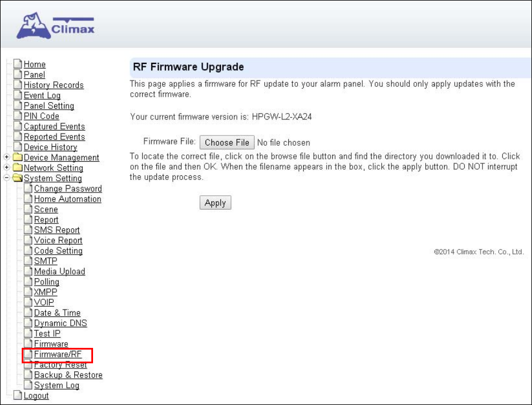Open the Factory Reset link

point(61,364)
